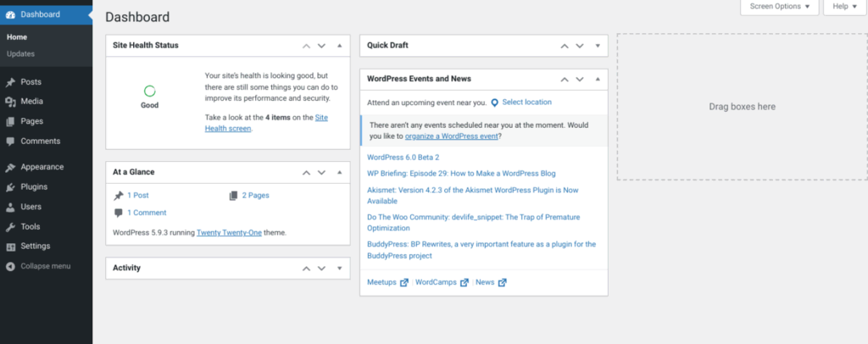
Task: Open the Settings menu item
Action: tap(35, 247)
